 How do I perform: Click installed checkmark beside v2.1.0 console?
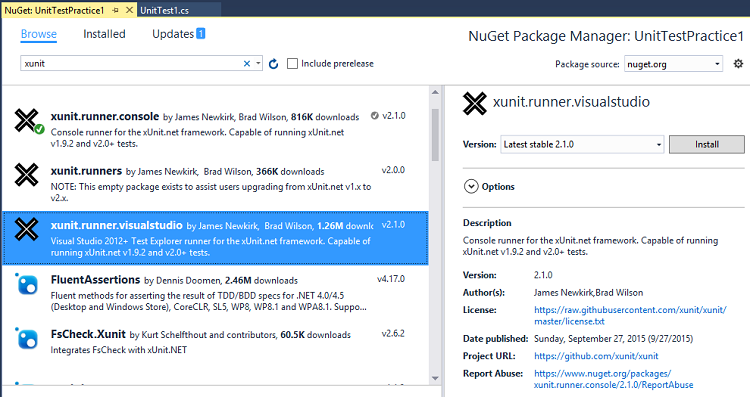tap(375, 116)
